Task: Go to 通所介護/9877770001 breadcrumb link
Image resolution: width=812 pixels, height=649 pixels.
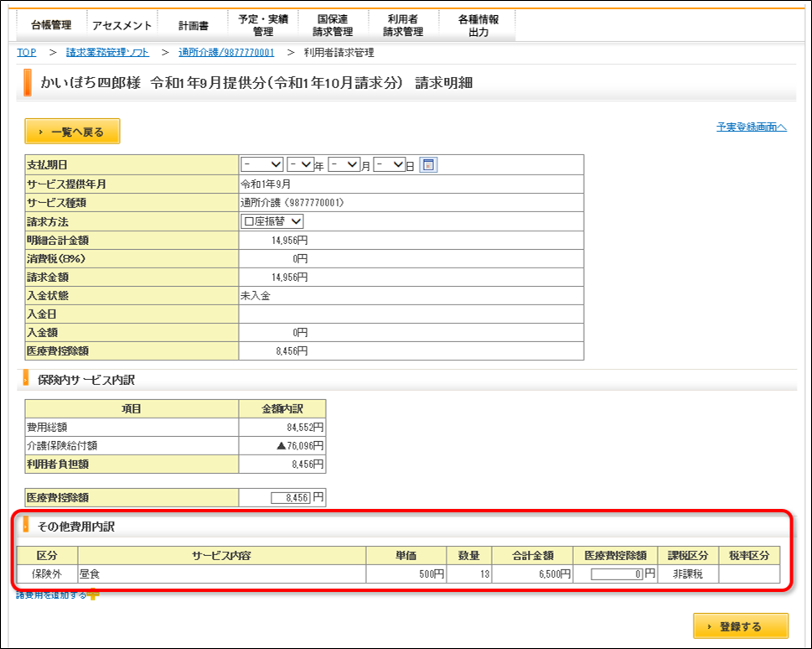Action: tap(226, 52)
